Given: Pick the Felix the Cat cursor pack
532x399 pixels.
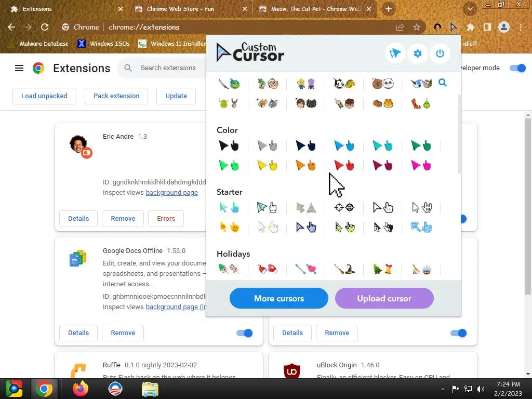Looking at the screenshot, I should (x=344, y=84).
